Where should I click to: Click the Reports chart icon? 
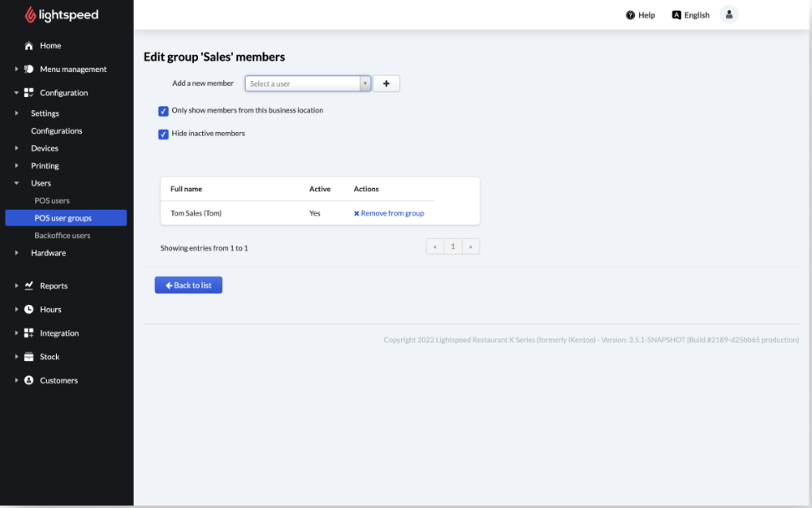(29, 286)
